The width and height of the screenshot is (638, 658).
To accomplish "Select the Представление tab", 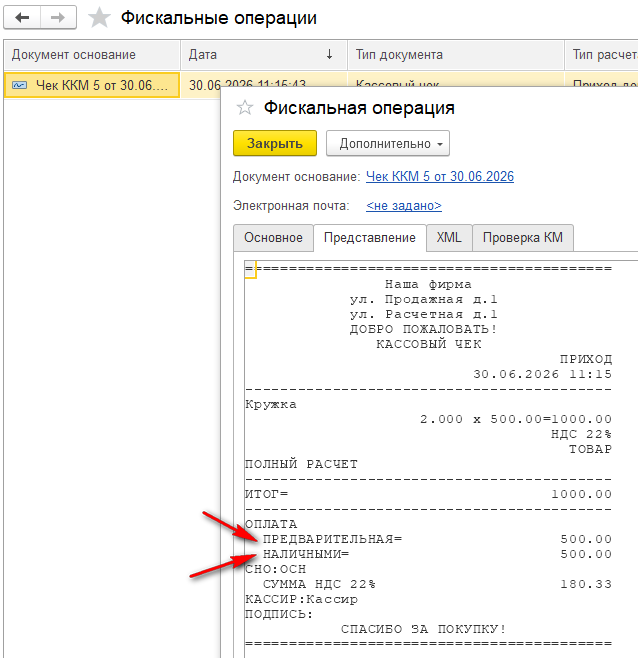I will (x=370, y=238).
